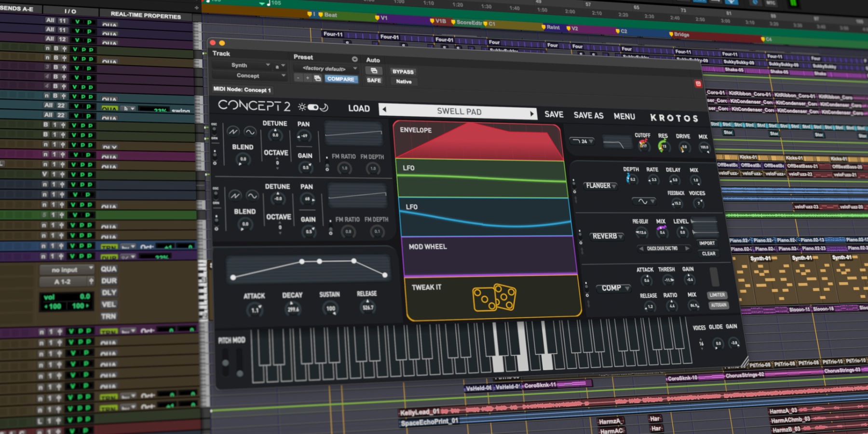The width and height of the screenshot is (868, 434).
Task: Click the red target icon at plugin header right
Action: tap(698, 84)
